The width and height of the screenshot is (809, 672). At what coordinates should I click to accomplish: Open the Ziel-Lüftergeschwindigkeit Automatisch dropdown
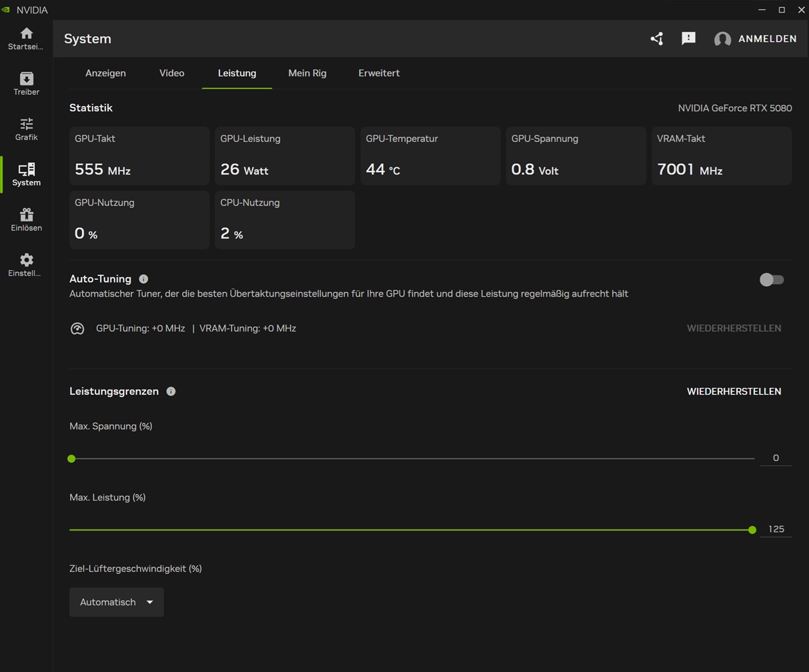pos(117,602)
